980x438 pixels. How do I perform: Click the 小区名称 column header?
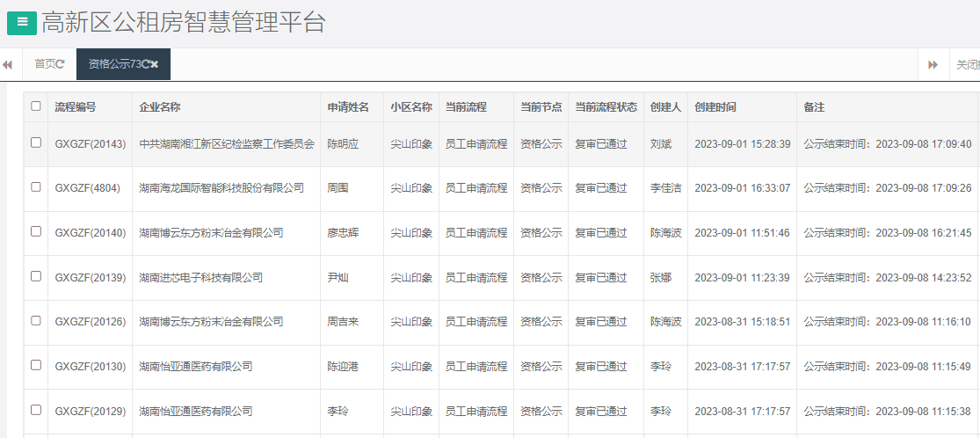point(411,107)
